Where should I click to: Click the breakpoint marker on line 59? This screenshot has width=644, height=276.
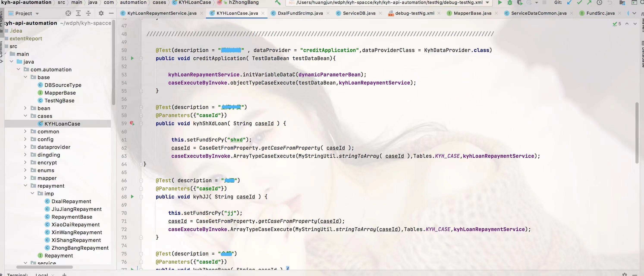(132, 123)
